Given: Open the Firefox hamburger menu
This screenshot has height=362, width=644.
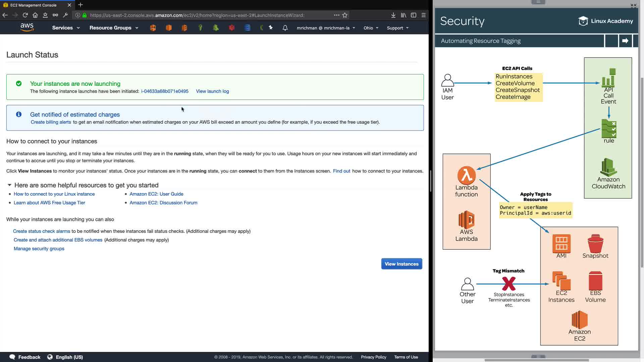Looking at the screenshot, I should click(x=424, y=15).
